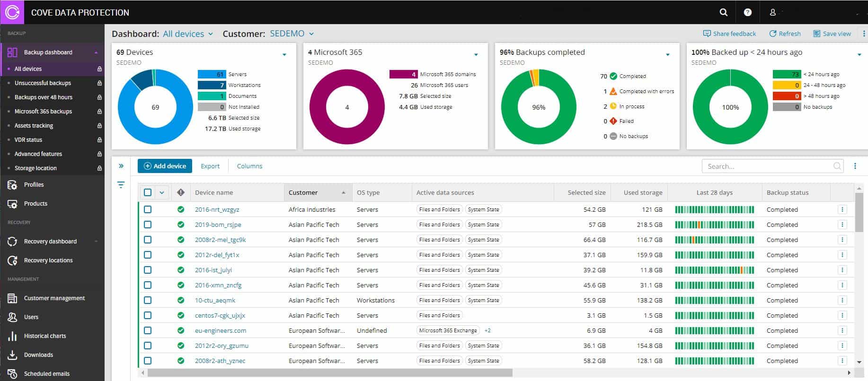Screen dimensions: 868x381
Task: Open the SEDEMO customer dropdown
Action: point(292,34)
